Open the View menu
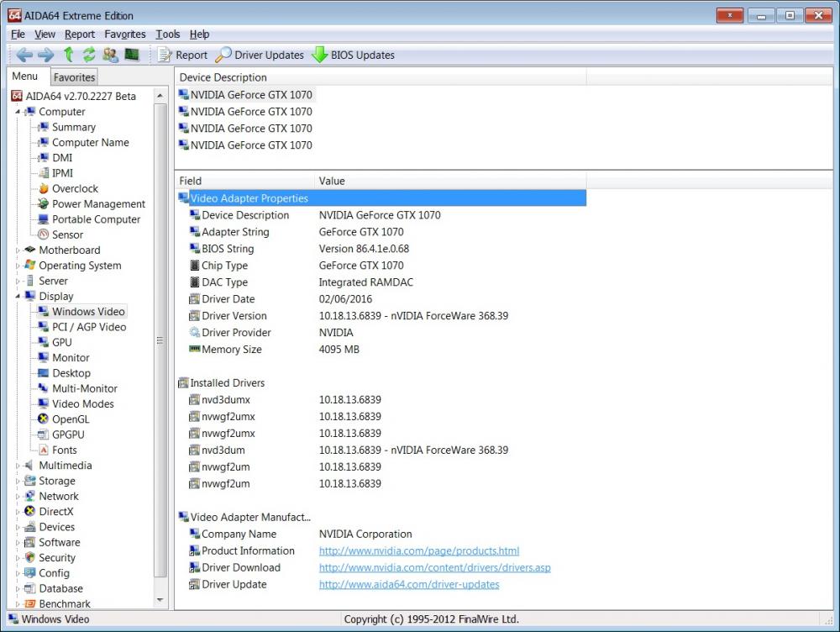840x632 pixels. click(x=45, y=34)
